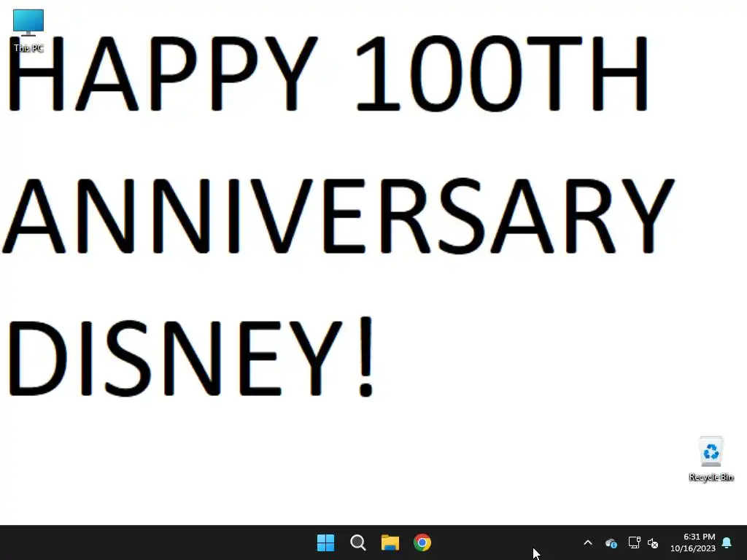Image resolution: width=747 pixels, height=560 pixels.
Task: Open taskbar Search
Action: [357, 542]
